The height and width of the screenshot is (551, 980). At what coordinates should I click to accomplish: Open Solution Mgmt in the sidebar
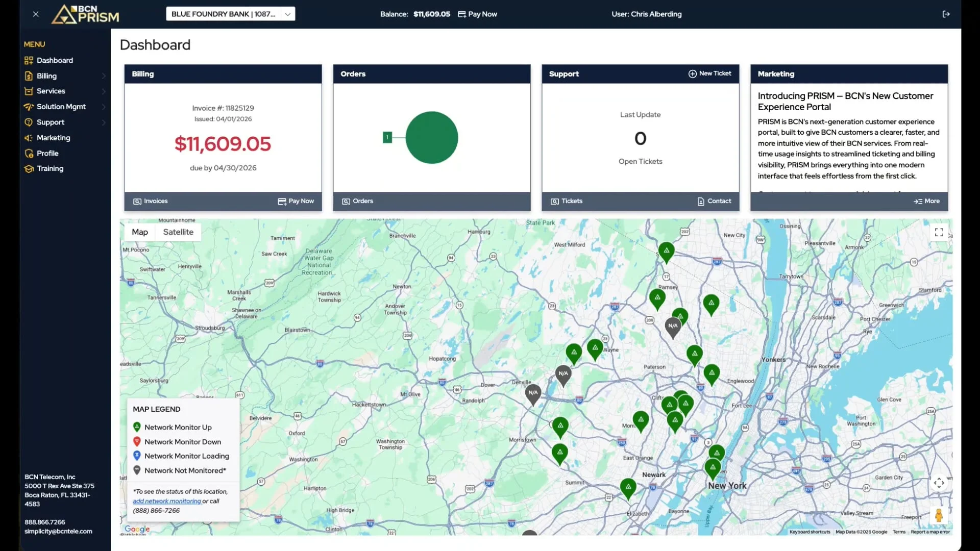pyautogui.click(x=61, y=107)
